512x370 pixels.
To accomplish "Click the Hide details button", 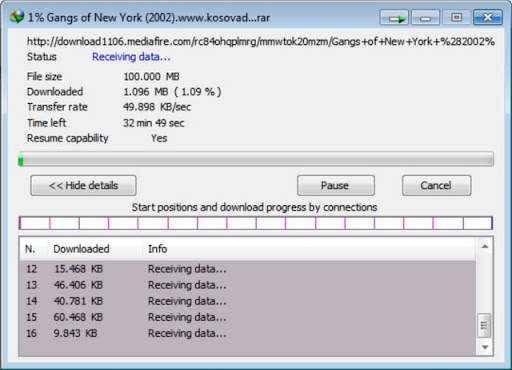I will pyautogui.click(x=83, y=185).
